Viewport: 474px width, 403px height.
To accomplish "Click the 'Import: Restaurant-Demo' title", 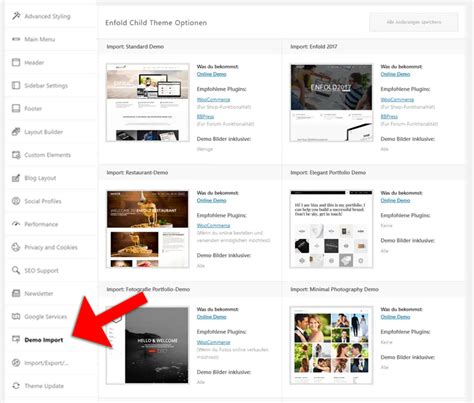I will [x=137, y=172].
